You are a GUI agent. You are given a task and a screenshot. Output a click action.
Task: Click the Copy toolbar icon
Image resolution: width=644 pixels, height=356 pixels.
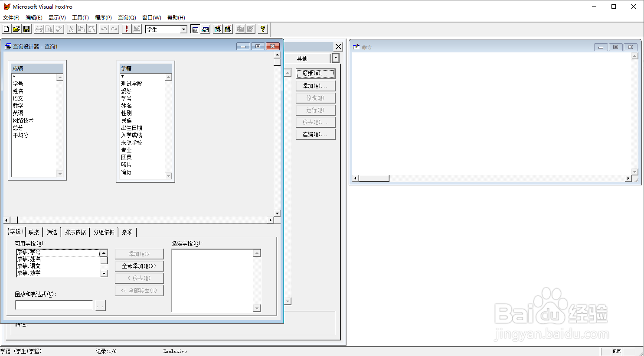coord(82,29)
